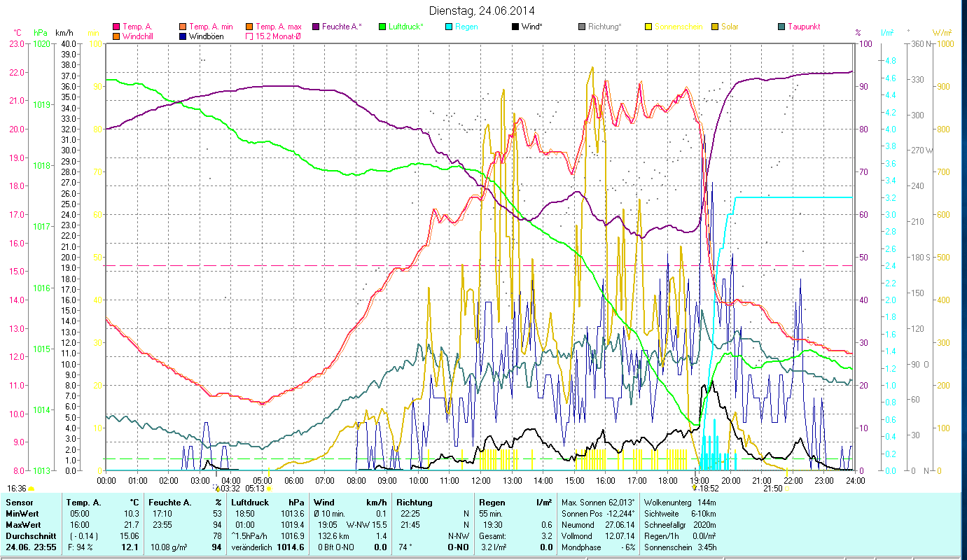Click average temperature value 15.06
Image resolution: width=967 pixels, height=560 pixels.
(130, 535)
